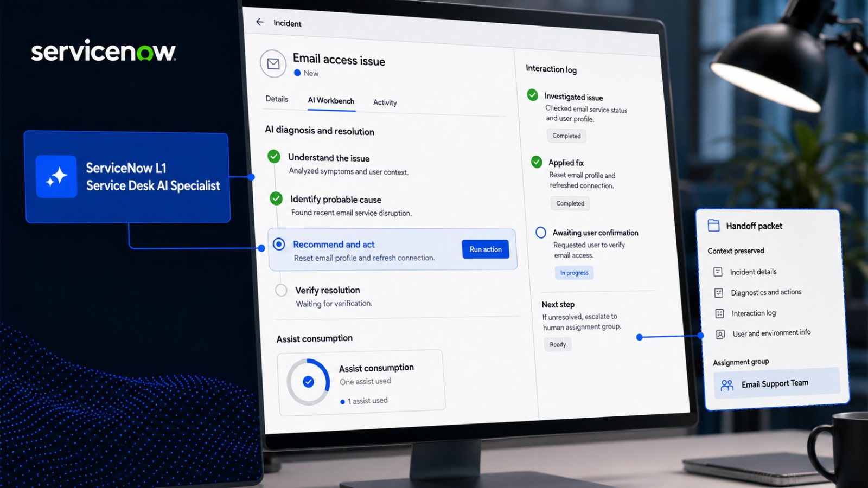Click the green check beside Understand the issue
The height and width of the screenshot is (488, 868).
274,157
